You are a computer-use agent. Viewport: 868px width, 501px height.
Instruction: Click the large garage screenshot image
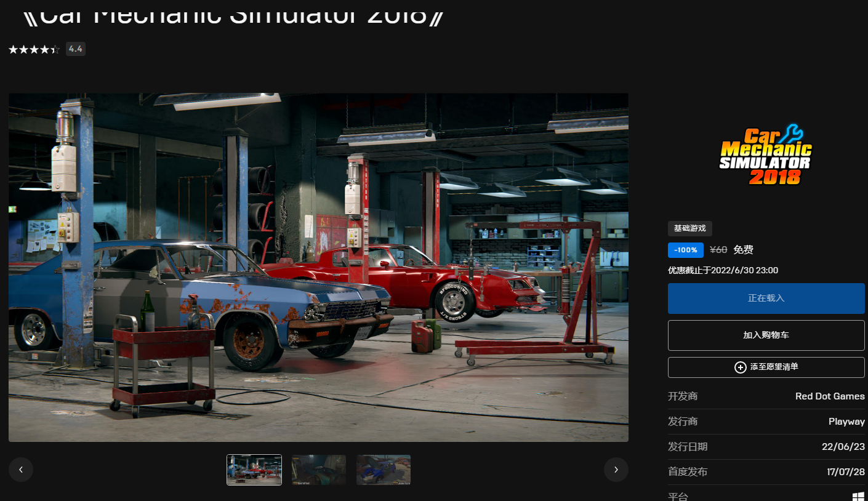coord(318,267)
